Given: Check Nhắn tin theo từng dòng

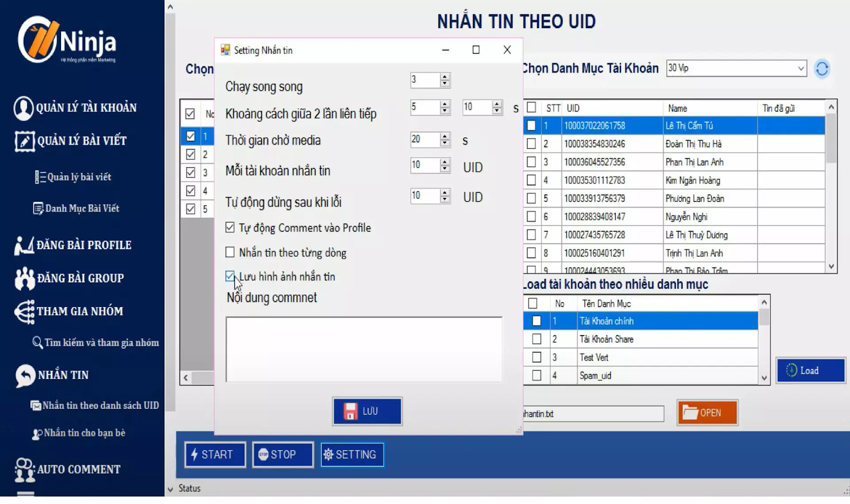Looking at the screenshot, I should pos(230,252).
